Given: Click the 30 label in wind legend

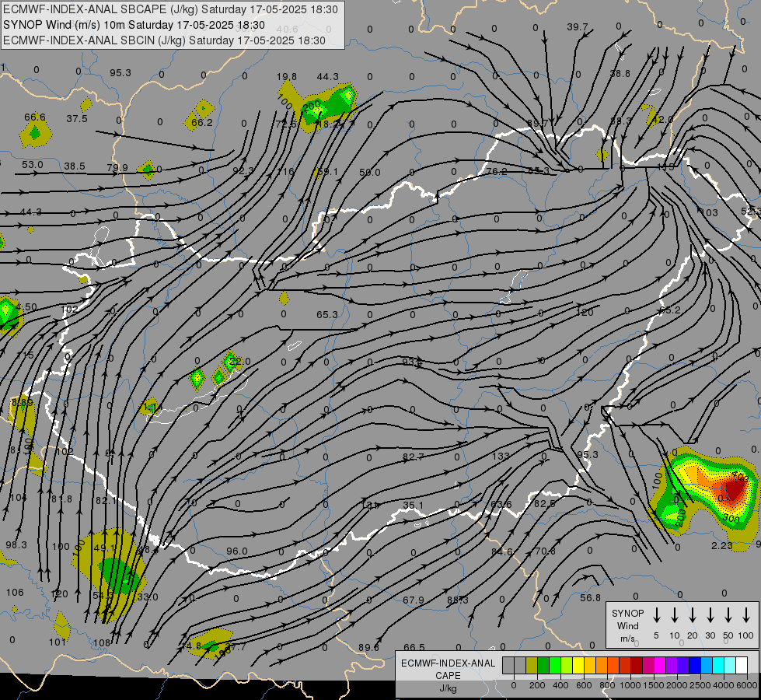Looking at the screenshot, I should pyautogui.click(x=710, y=635).
